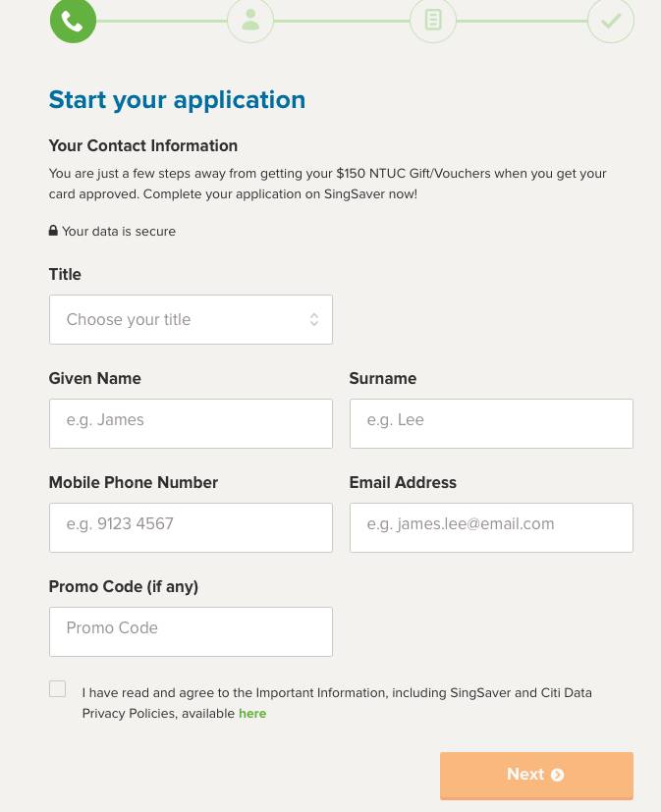Focus the Promo Code input box
This screenshot has width=661, height=812.
[x=191, y=631]
